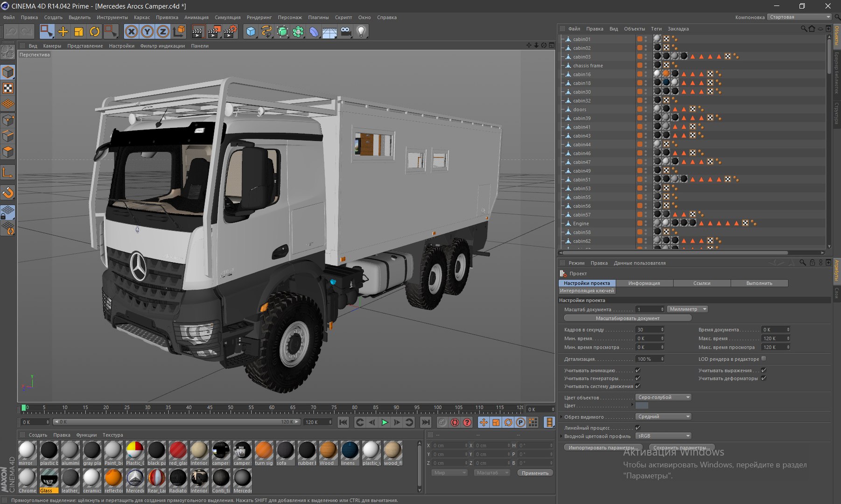Switch to the Ссылки tab
The width and height of the screenshot is (841, 504).
tap(702, 283)
